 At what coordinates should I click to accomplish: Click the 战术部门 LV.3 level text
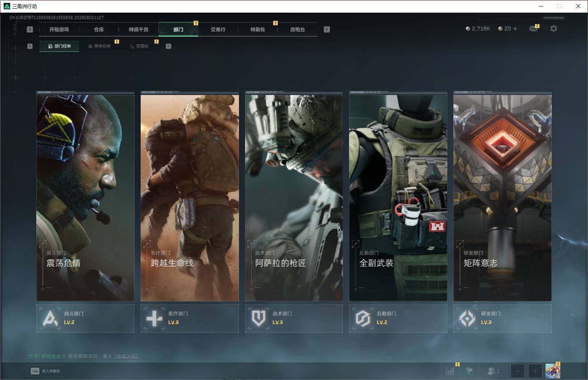[278, 322]
